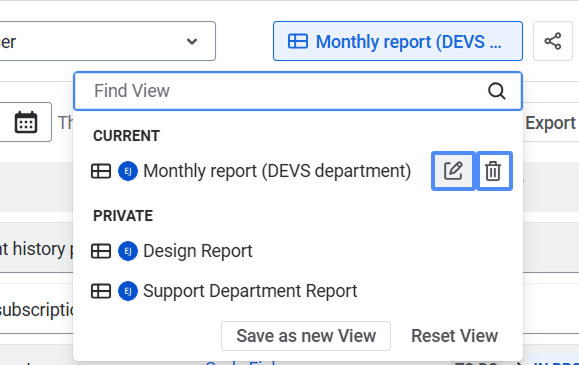579x365 pixels.
Task: Focus the Find View search field
Action: point(298,91)
